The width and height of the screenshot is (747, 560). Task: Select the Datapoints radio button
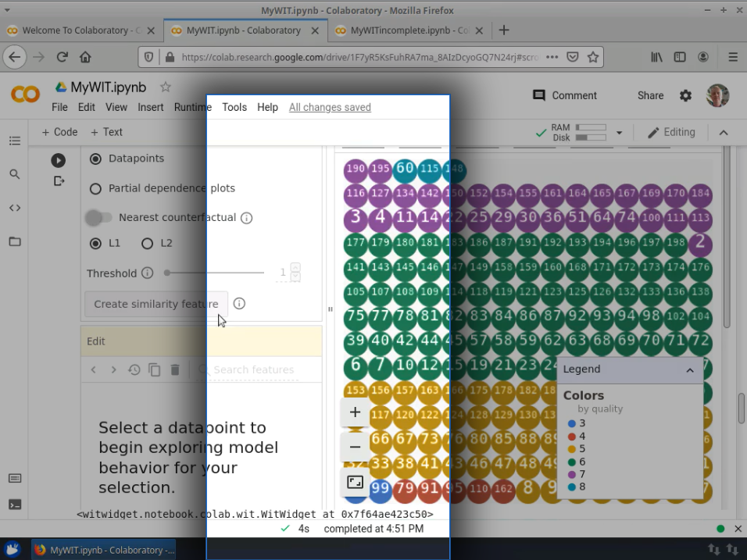click(95, 159)
